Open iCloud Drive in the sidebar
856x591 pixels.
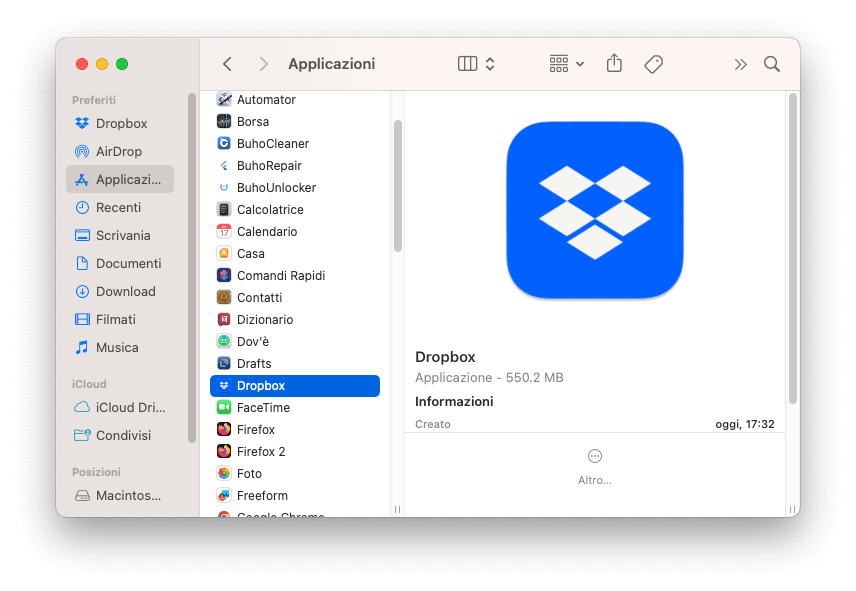pos(120,407)
